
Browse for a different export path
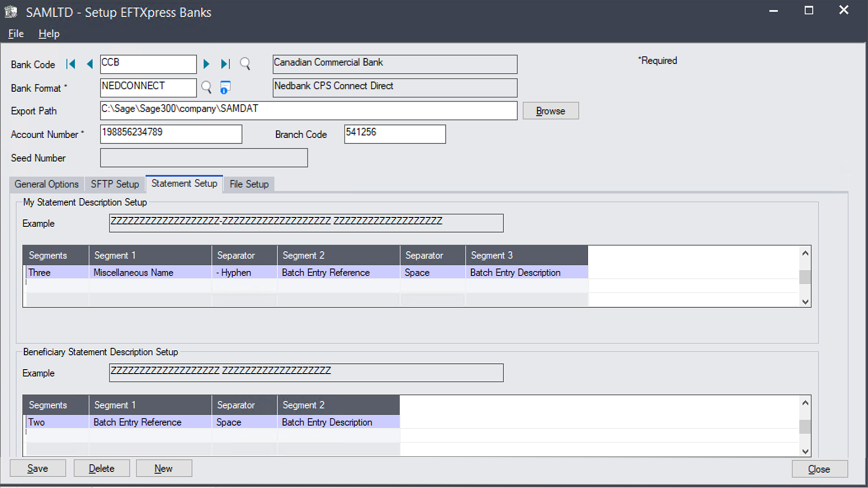[x=550, y=111]
